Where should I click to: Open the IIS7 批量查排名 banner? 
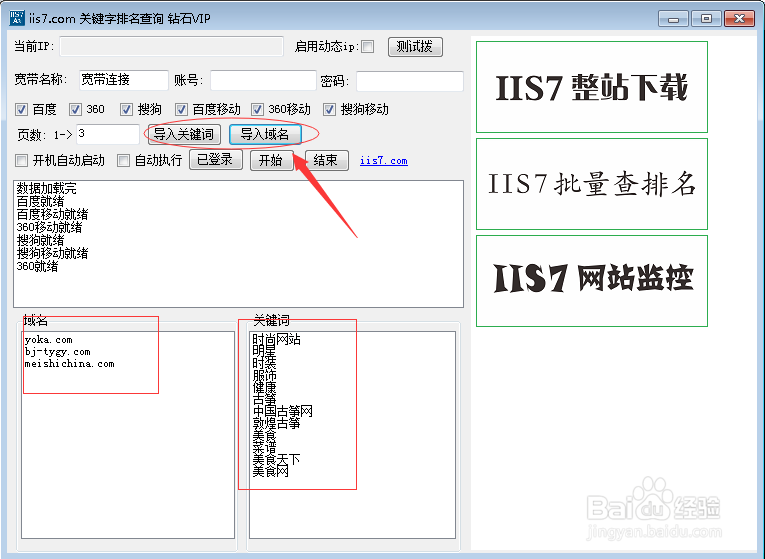coord(592,184)
